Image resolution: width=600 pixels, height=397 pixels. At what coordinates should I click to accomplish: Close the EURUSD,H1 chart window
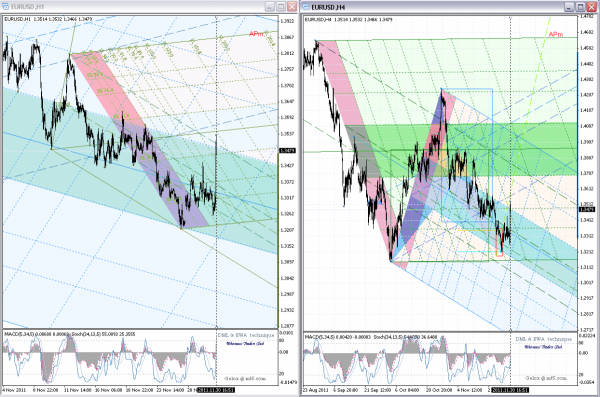pos(292,7)
